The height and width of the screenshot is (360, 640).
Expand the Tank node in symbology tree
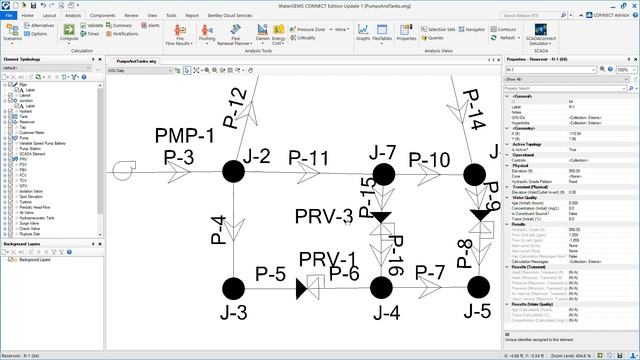coord(5,116)
